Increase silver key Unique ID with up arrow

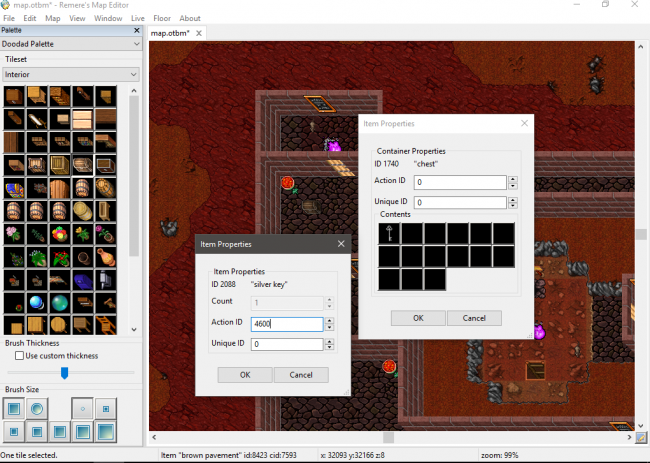[330, 342]
